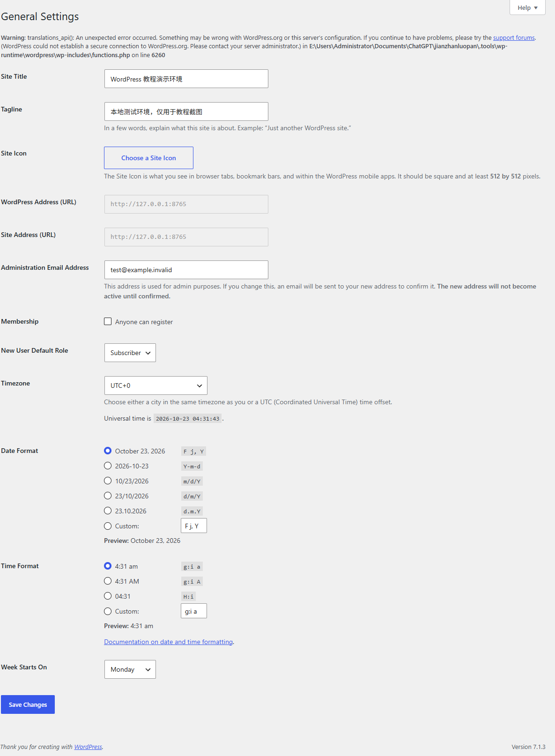
Task: Click the Administration Email Address label
Action: [x=45, y=267]
